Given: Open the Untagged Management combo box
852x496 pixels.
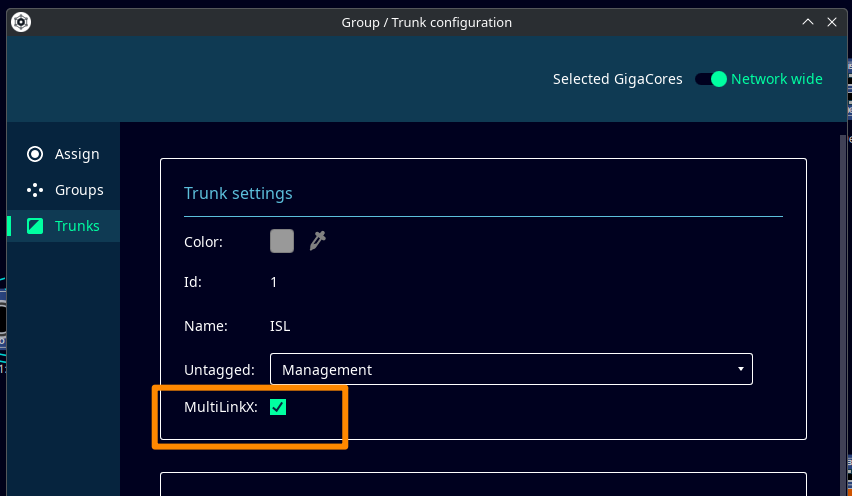Looking at the screenshot, I should click(x=510, y=369).
